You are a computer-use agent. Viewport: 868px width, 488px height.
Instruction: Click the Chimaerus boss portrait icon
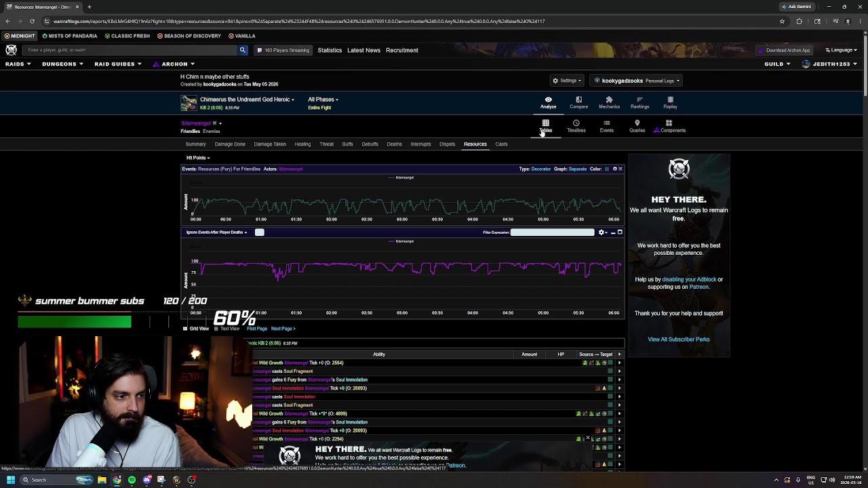(189, 103)
